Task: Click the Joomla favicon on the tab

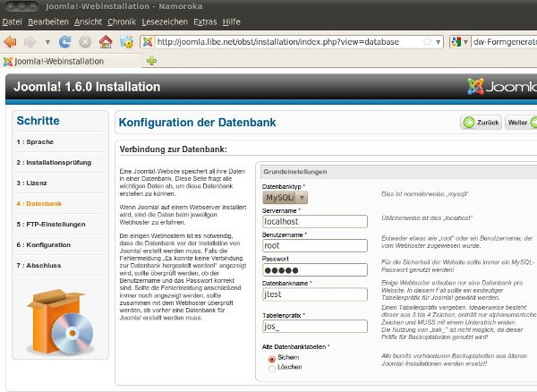Action: (x=8, y=62)
